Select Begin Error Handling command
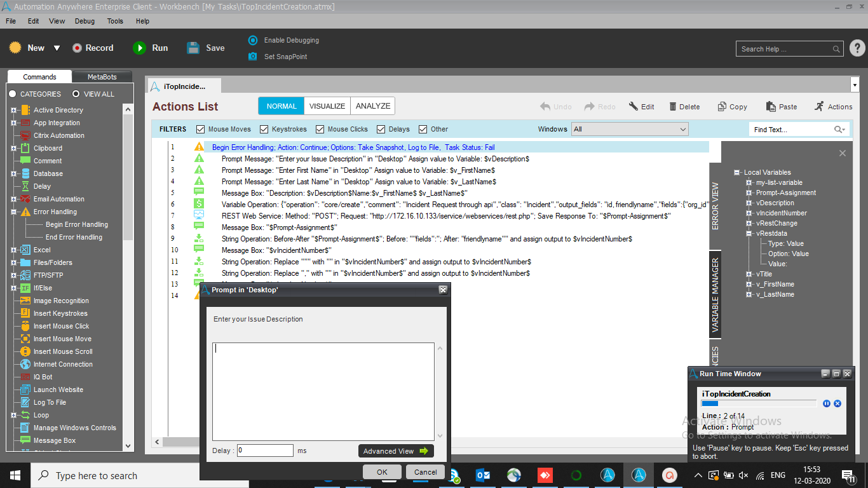Viewport: 868px width, 488px height. 77,224
